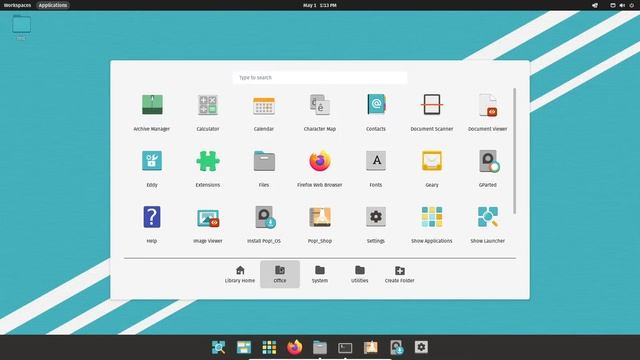The height and width of the screenshot is (360, 640).
Task: Switch to the System folder
Action: [320, 274]
